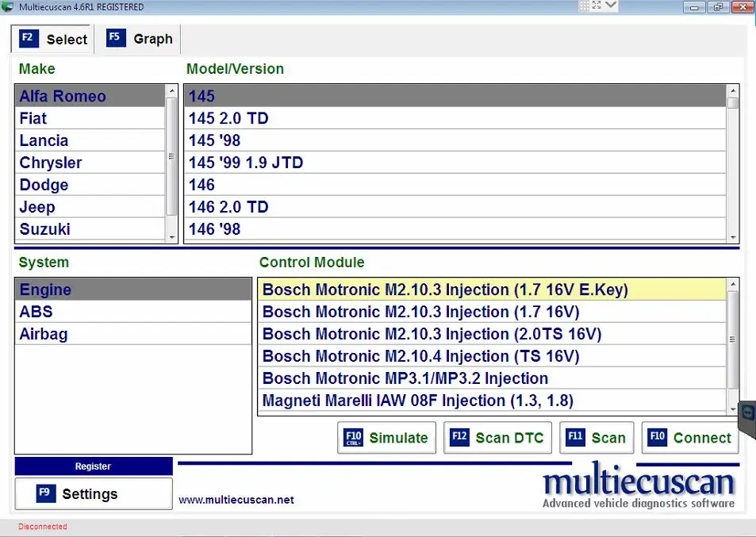Select Magneti Marelli IAW 08F Injection module
This screenshot has height=537, width=756.
[x=417, y=401]
